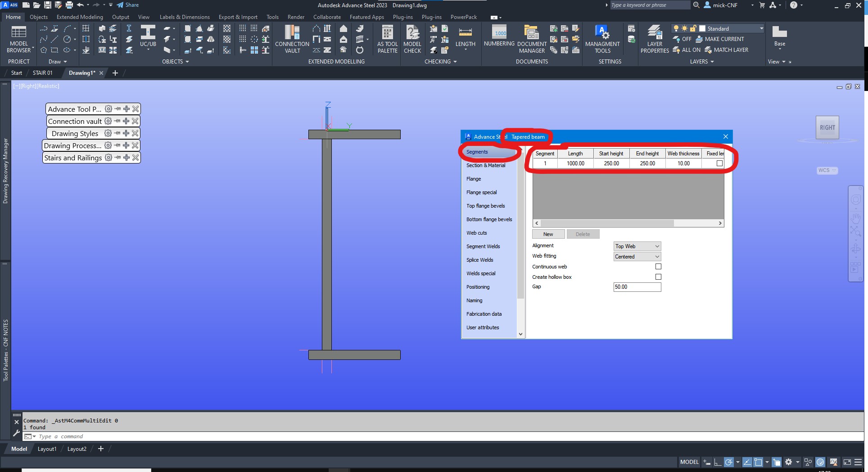
Task: Turn ALL ON for layers
Action: (x=687, y=50)
